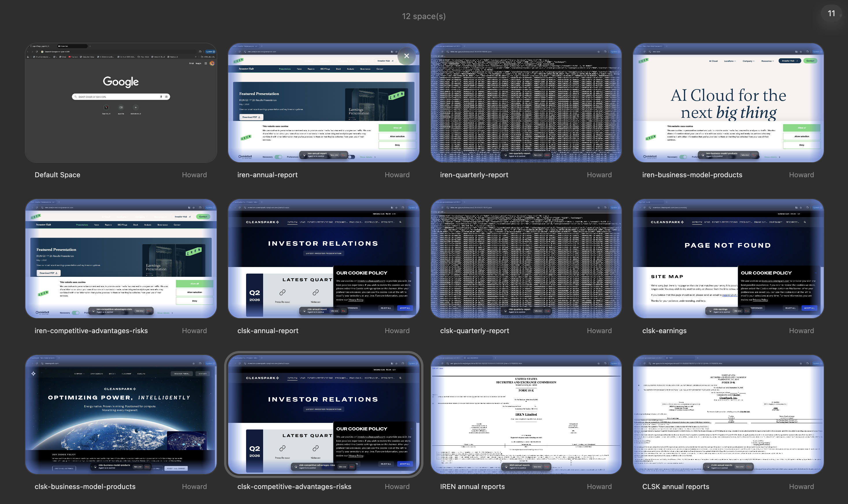Open the iren-annual-report space thumbnail
This screenshot has width=848, height=504.
coord(323,102)
